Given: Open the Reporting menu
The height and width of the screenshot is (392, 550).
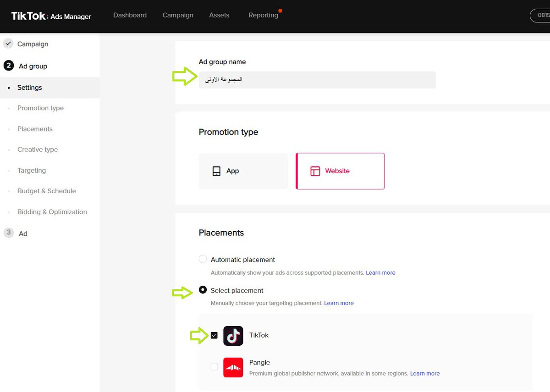Looking at the screenshot, I should click(x=263, y=15).
